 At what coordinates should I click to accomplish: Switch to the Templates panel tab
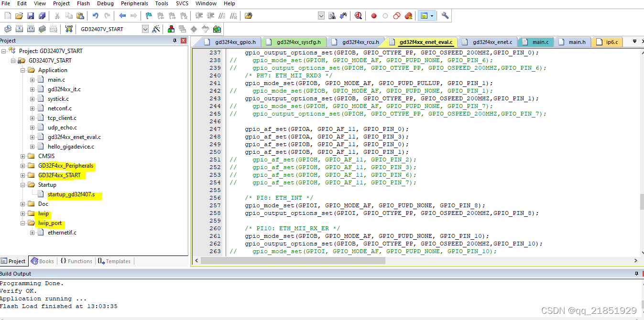tap(114, 261)
